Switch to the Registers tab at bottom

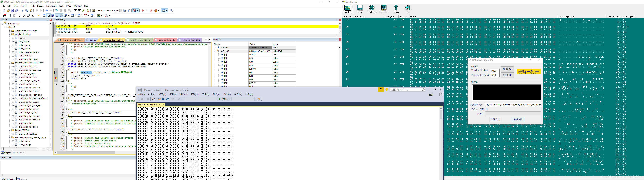pos(19,153)
